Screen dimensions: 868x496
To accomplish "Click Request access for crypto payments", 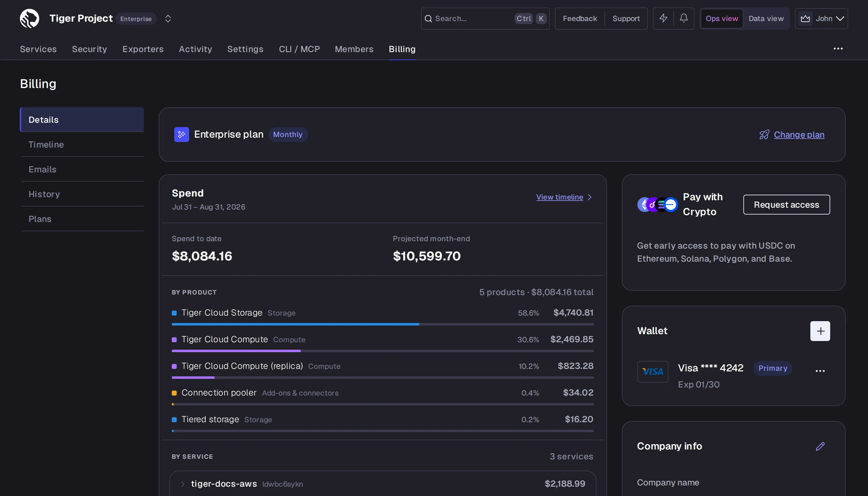I will [x=786, y=204].
